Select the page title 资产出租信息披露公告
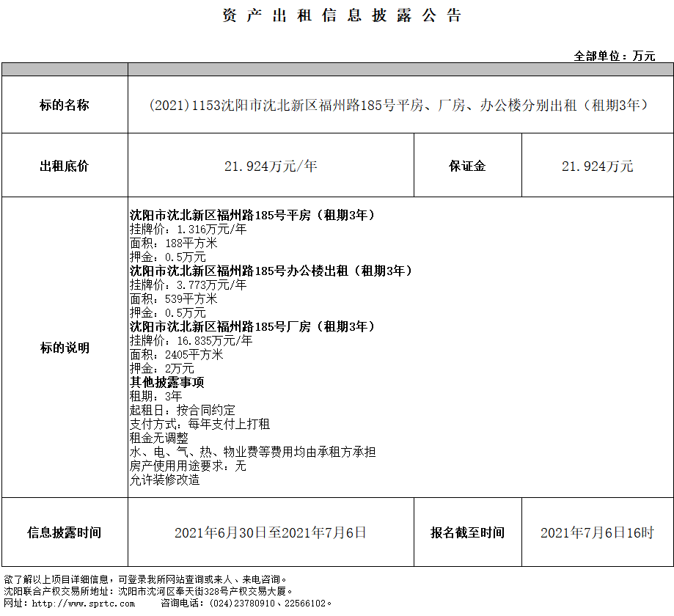This screenshot has width=674, height=616. pyautogui.click(x=342, y=16)
